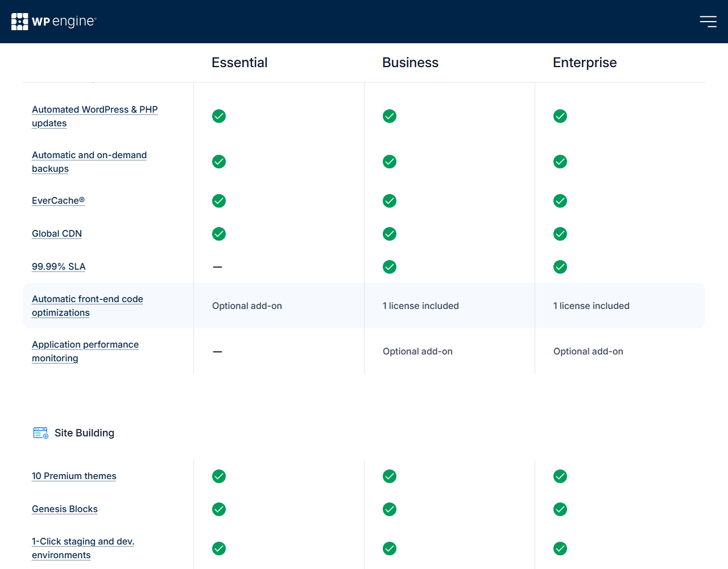Image resolution: width=728 pixels, height=569 pixels.
Task: Click the WP Engine logo
Action: point(54,22)
